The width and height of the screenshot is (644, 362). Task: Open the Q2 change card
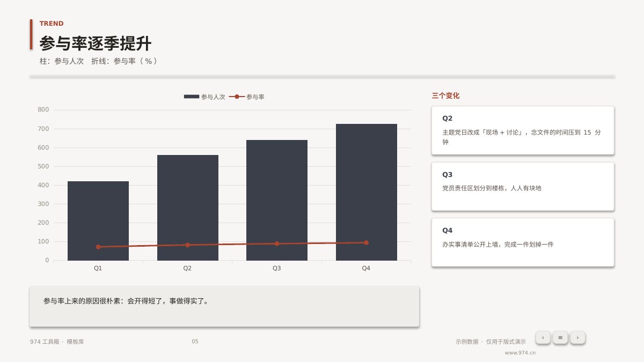pos(523,130)
